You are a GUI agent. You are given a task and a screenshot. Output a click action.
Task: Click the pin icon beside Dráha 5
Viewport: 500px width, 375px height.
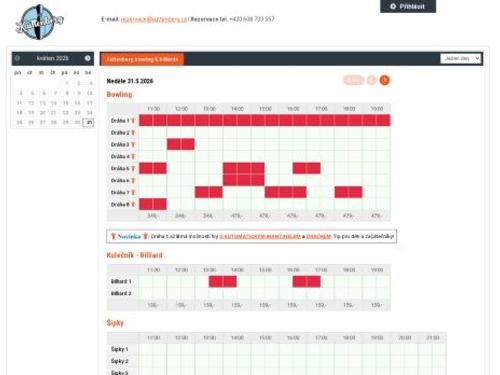tap(133, 169)
